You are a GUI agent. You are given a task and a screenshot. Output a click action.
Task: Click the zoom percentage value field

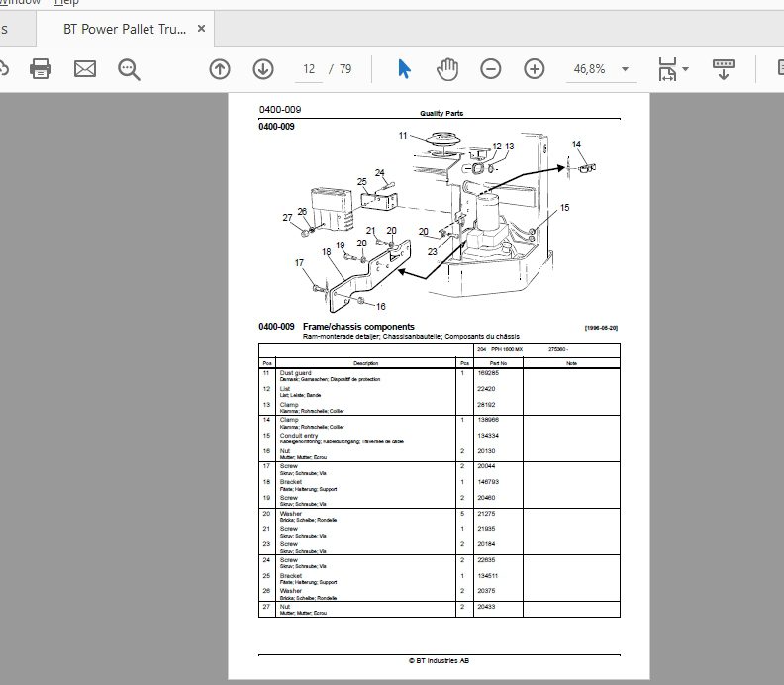pos(590,69)
